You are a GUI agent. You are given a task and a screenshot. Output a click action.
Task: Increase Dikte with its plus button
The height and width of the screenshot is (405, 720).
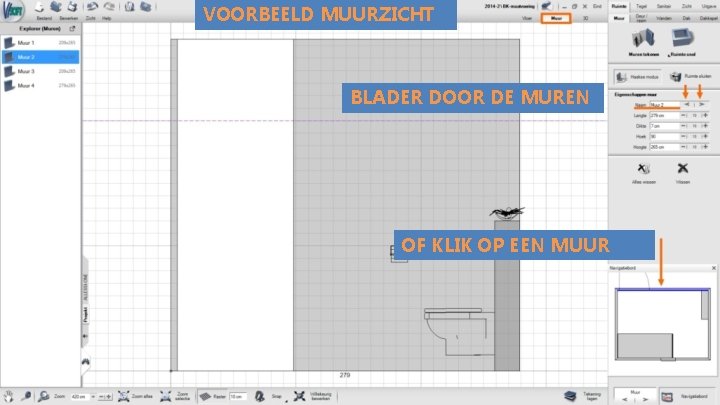pyautogui.click(x=705, y=126)
